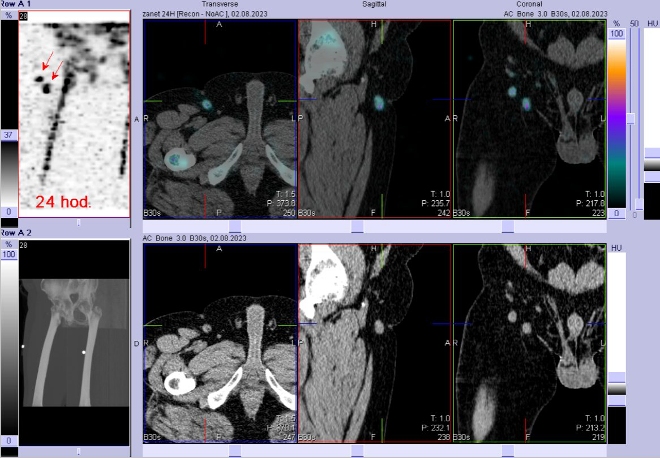Click the scrollbar below the 24 hod. image
Image resolution: width=660 pixels, height=458 pixels.
75,224
